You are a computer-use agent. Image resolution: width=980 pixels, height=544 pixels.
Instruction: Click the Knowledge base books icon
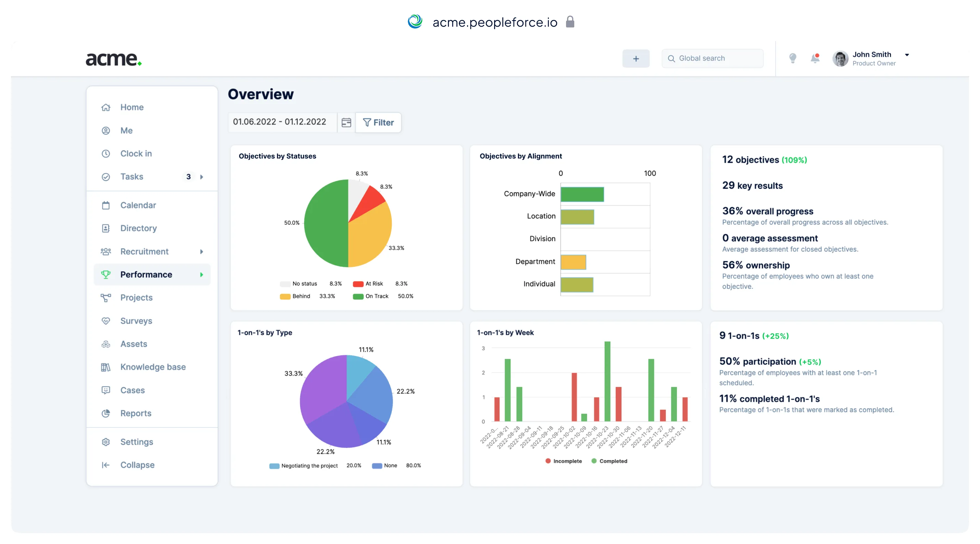(106, 367)
